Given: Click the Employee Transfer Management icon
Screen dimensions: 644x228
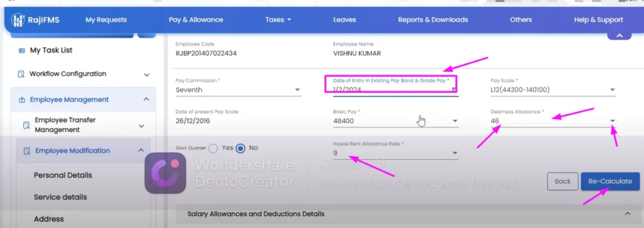Looking at the screenshot, I should click(26, 125).
